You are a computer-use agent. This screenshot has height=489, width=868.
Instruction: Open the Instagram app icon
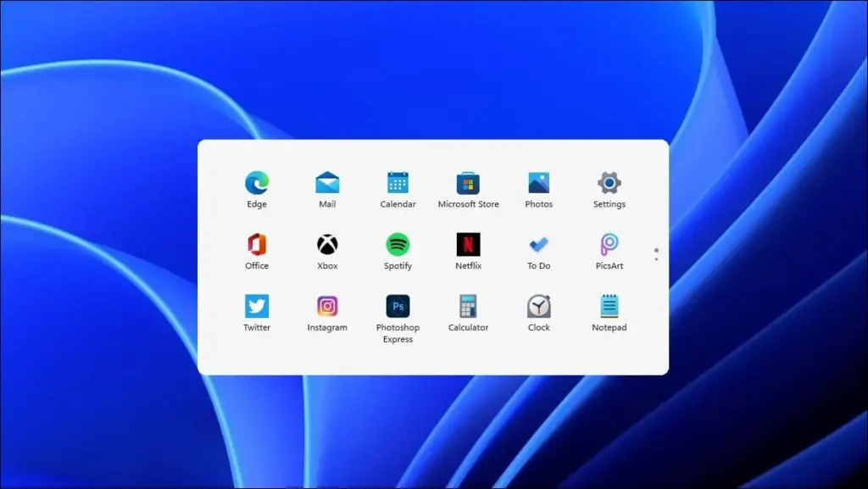pyautogui.click(x=327, y=306)
